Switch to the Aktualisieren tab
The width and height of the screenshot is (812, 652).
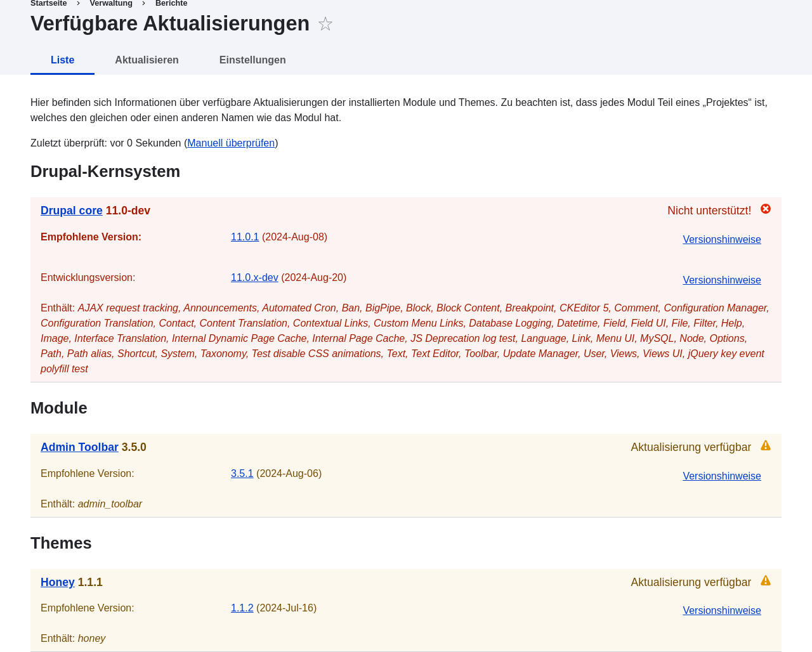147,60
